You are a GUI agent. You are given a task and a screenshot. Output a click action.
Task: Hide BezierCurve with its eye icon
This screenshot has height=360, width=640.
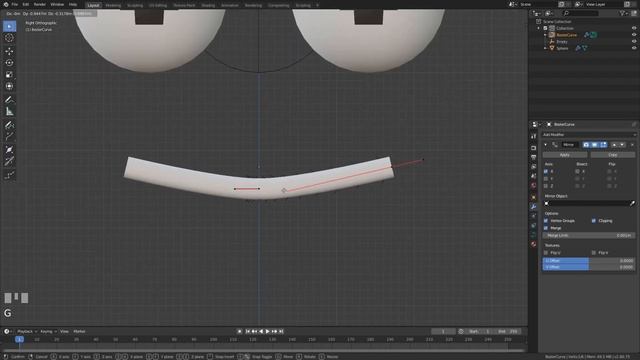pyautogui.click(x=634, y=35)
